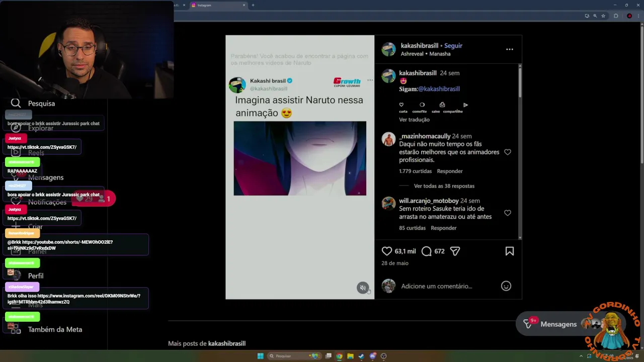Open Discord from the taskbar
The height and width of the screenshot is (362, 644).
tap(373, 356)
